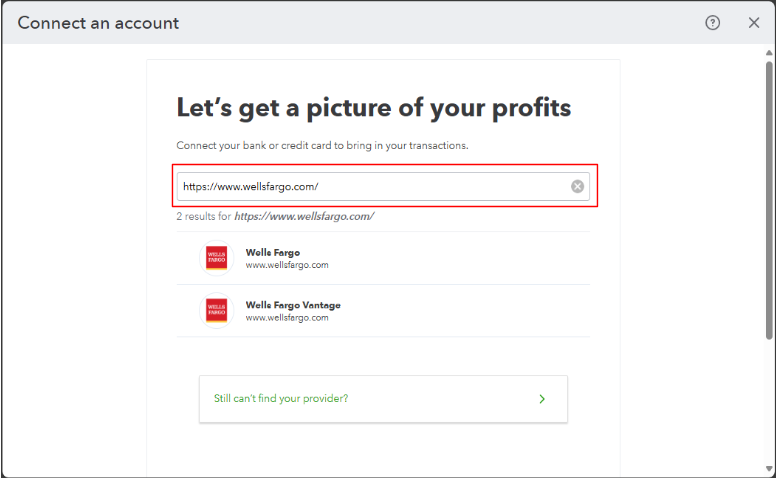Click the URL under Wells Fargo Vantage
Screen dimensions: 776x478
287,317
